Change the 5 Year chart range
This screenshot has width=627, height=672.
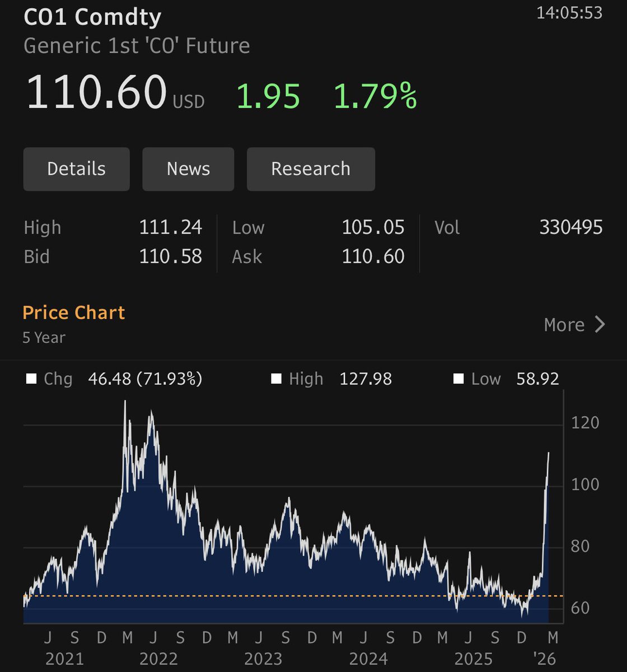(44, 338)
